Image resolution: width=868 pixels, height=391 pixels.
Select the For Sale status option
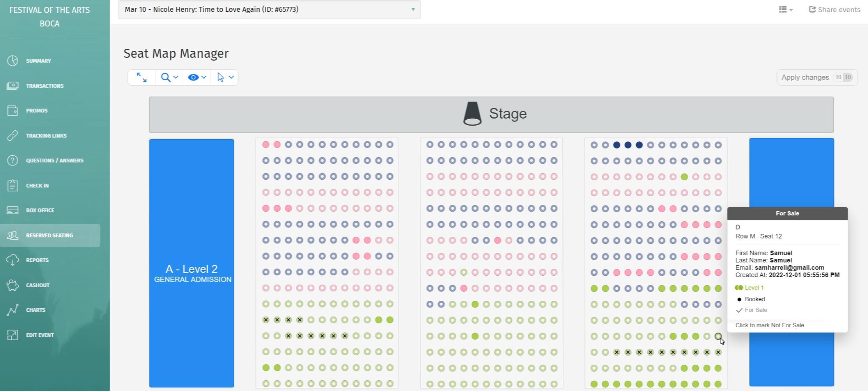point(755,310)
